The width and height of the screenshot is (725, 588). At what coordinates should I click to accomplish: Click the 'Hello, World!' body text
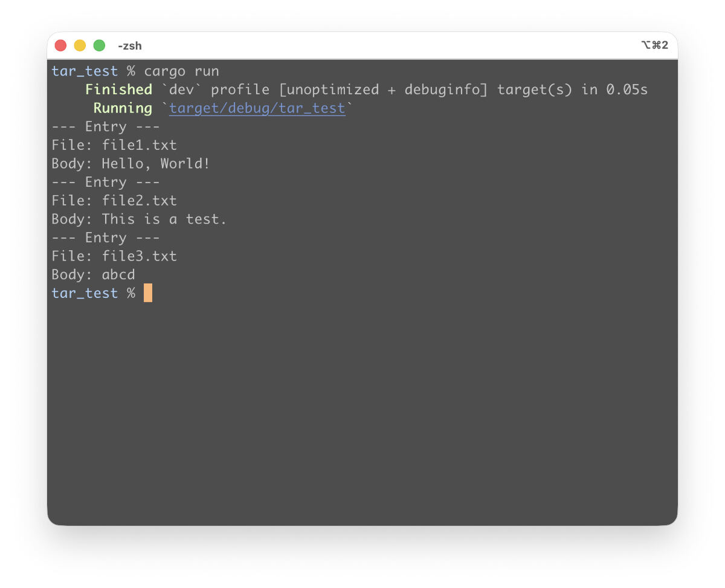click(x=155, y=164)
